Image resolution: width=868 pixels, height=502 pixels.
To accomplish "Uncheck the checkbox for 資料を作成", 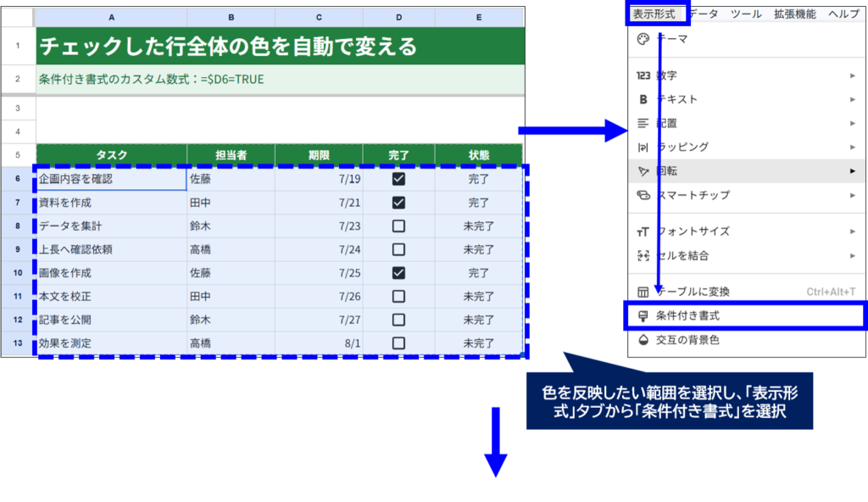I will [x=398, y=203].
